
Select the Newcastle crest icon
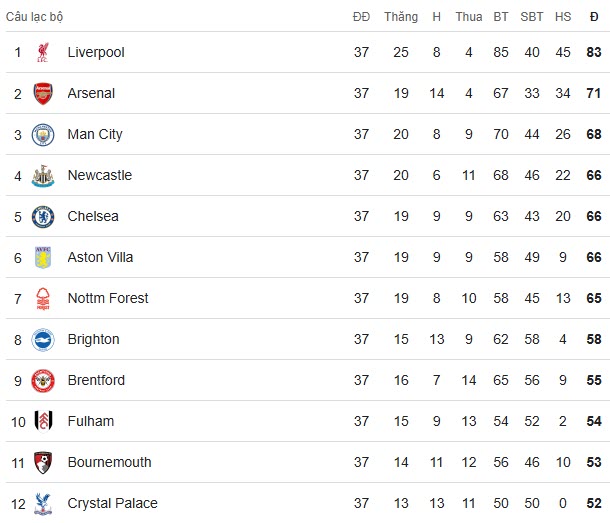coord(43,176)
